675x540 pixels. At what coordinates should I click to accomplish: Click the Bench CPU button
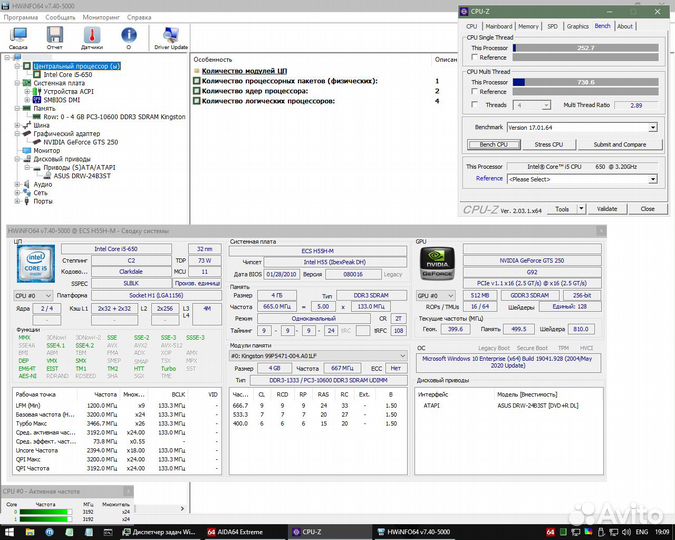coord(494,145)
